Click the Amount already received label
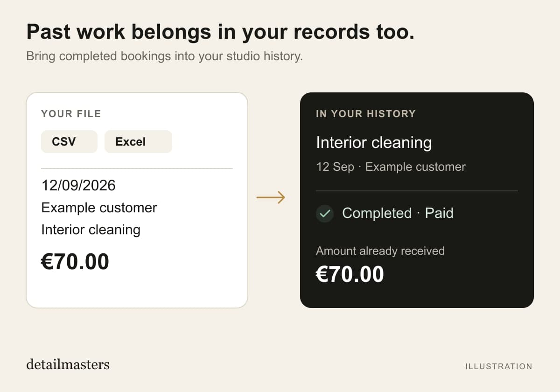Image resolution: width=560 pixels, height=392 pixels. coord(380,251)
